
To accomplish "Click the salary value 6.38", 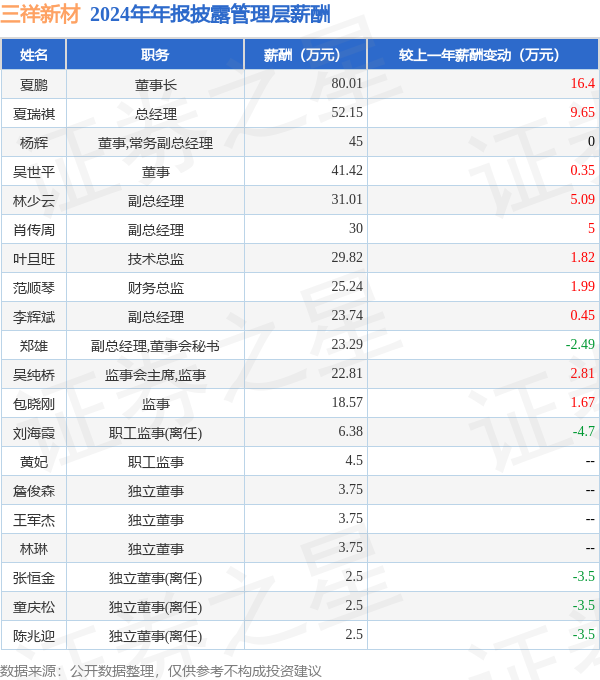I will click(x=350, y=431).
